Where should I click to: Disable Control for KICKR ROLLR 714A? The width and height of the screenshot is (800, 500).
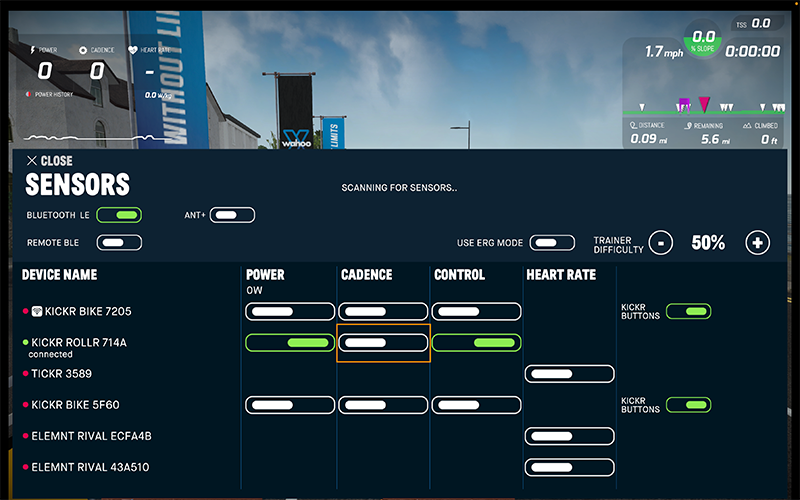pos(477,343)
